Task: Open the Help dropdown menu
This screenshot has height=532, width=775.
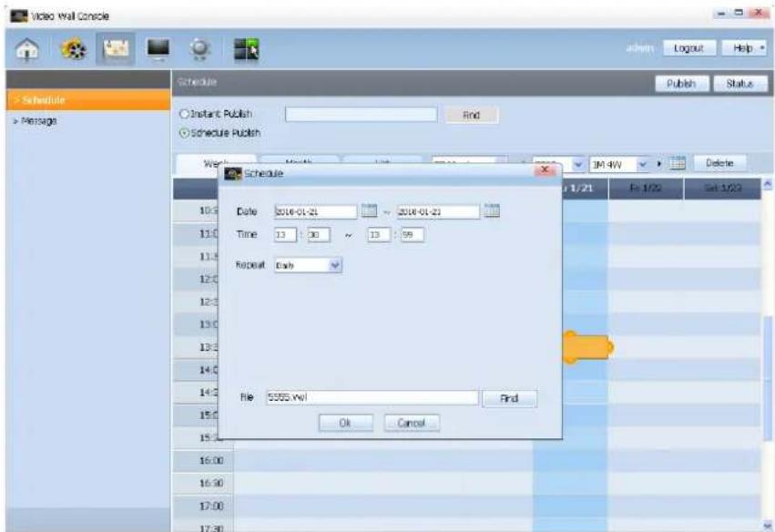Action: [x=744, y=48]
